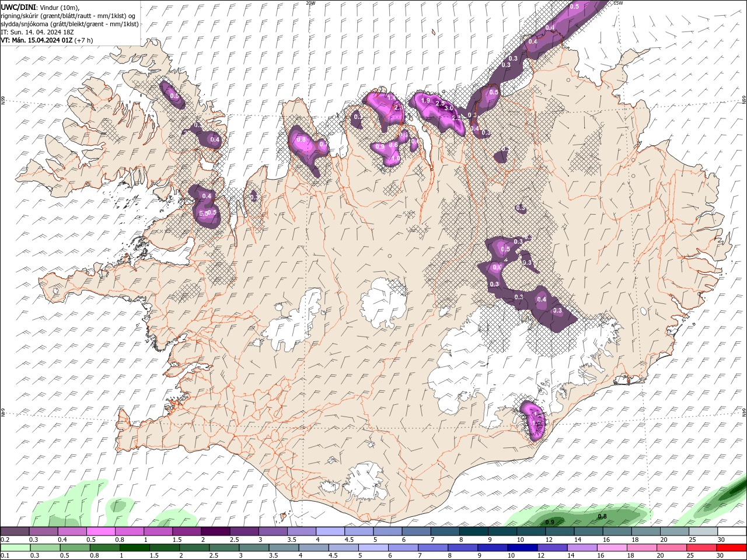Click the 0.1 label under the lower scale
This screenshot has width=747, height=560.
tap(5, 556)
